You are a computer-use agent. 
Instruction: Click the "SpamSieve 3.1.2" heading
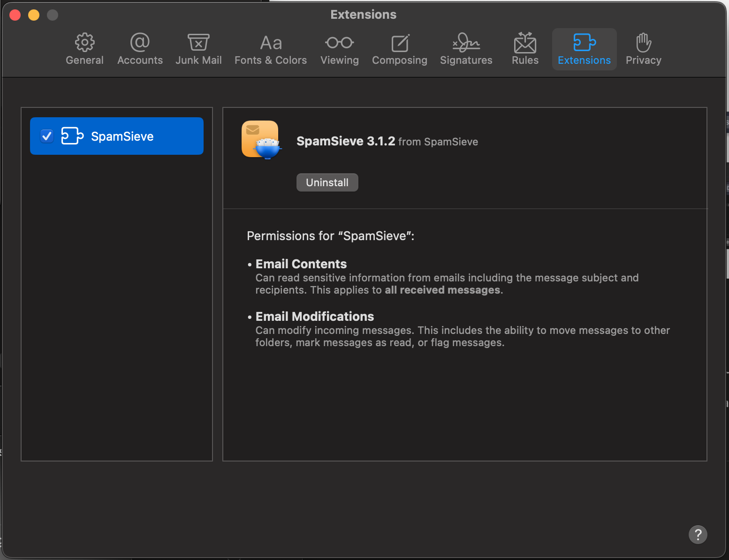pos(346,141)
